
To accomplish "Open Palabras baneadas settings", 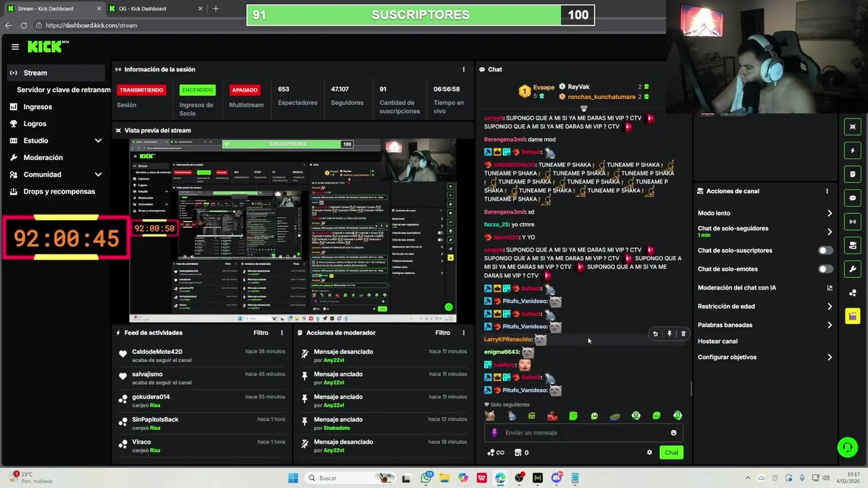I will point(829,325).
